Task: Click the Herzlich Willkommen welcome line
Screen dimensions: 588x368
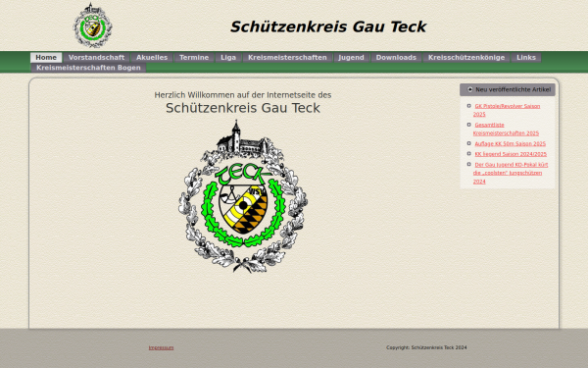Action: tap(243, 95)
